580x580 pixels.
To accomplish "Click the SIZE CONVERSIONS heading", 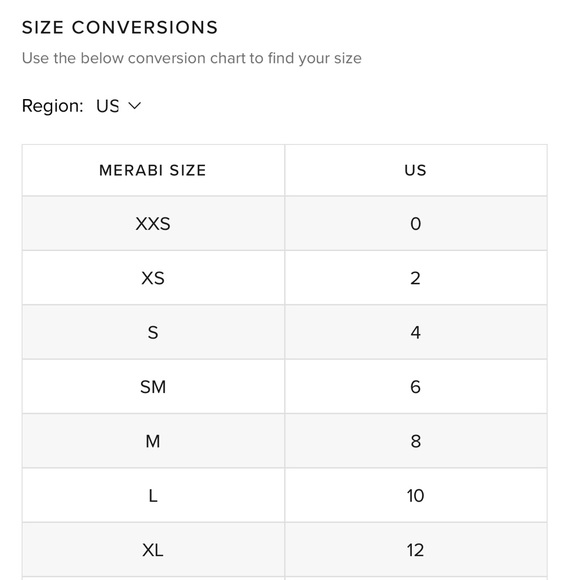I will (x=120, y=28).
